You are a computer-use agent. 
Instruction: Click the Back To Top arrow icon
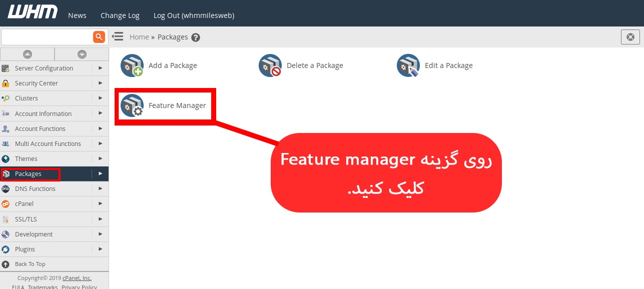click(x=6, y=264)
